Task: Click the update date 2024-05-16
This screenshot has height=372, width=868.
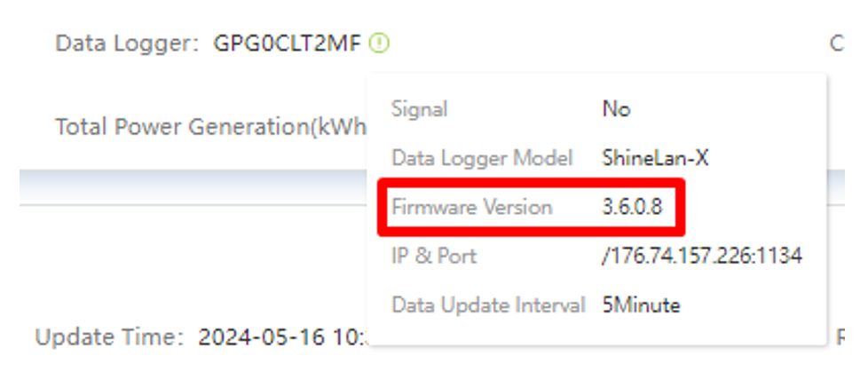Action: coord(261,336)
